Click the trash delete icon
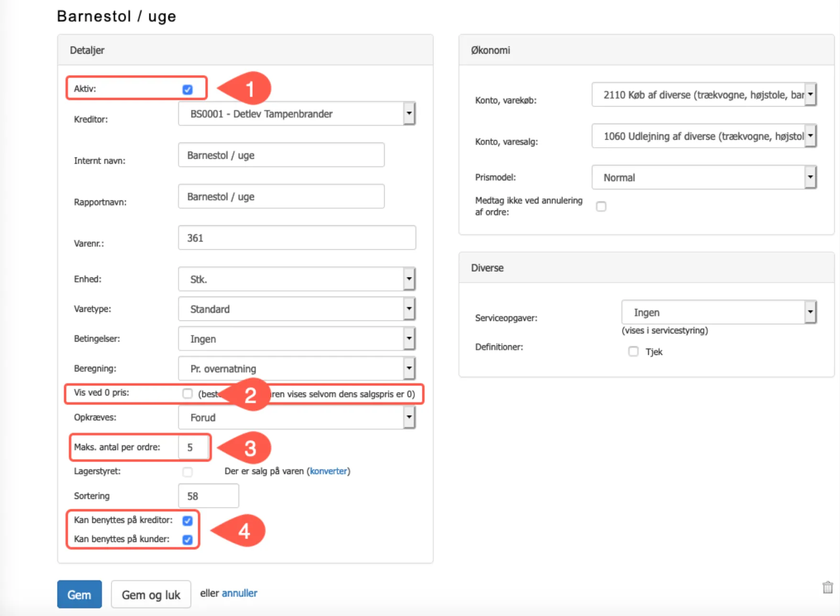This screenshot has height=616, width=840. [x=828, y=587]
